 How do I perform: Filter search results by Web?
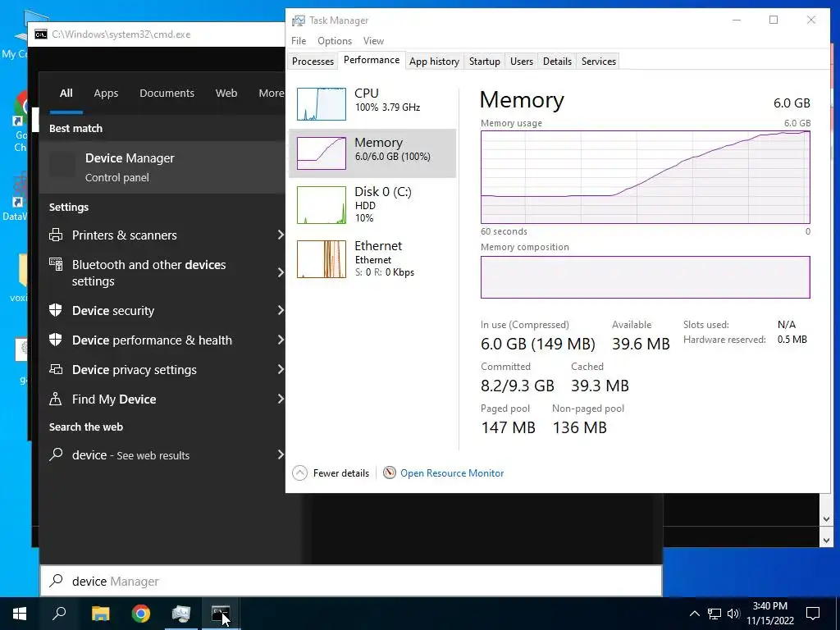tap(226, 94)
